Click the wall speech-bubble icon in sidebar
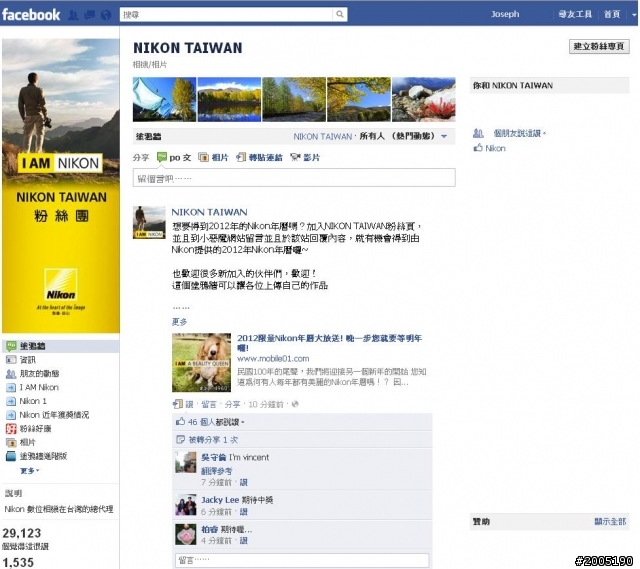 tap(11, 346)
